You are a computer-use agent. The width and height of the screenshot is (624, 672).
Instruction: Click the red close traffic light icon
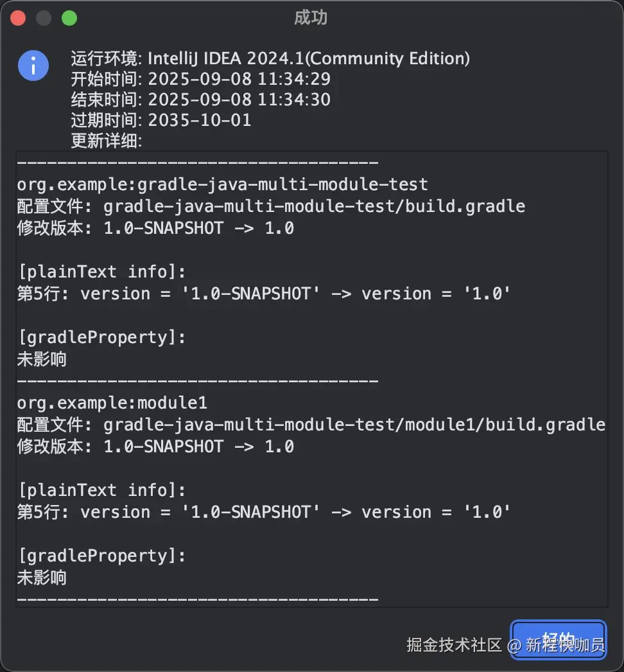(17, 17)
